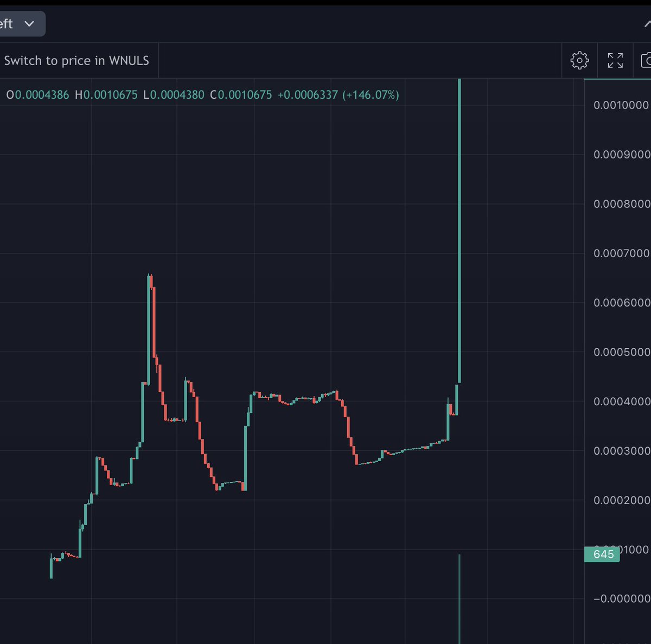Collapse panel with top-right chevron
The width and height of the screenshot is (651, 644).
tap(647, 24)
